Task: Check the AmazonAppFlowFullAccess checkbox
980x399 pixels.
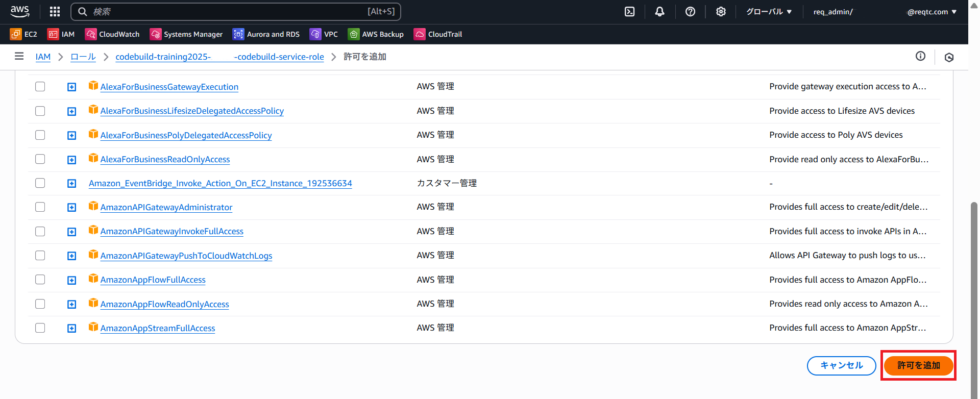Action: [x=40, y=280]
